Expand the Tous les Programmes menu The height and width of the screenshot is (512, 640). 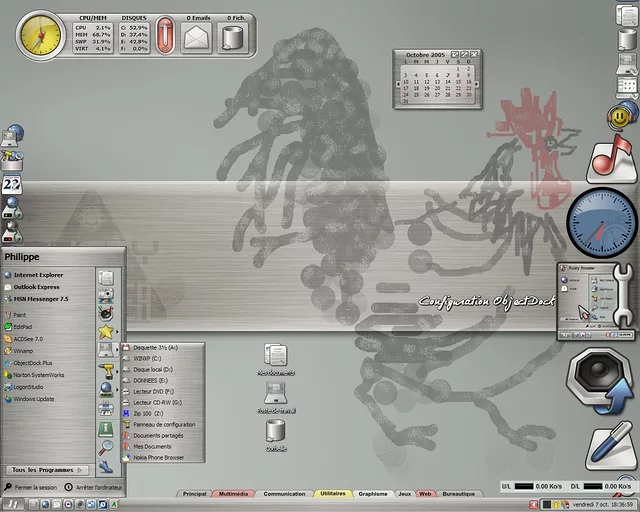point(48,469)
